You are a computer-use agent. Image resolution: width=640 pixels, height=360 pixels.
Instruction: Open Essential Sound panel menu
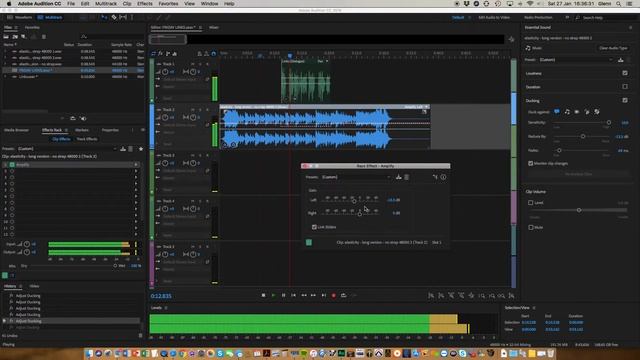[631, 27]
